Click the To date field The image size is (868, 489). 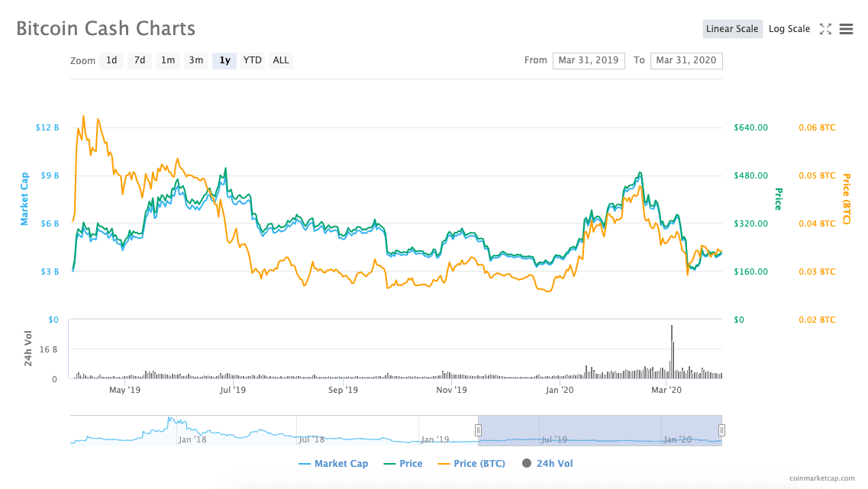point(686,60)
